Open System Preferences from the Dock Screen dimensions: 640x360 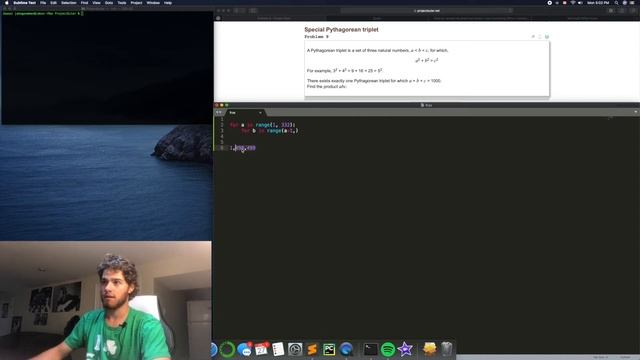coord(295,349)
